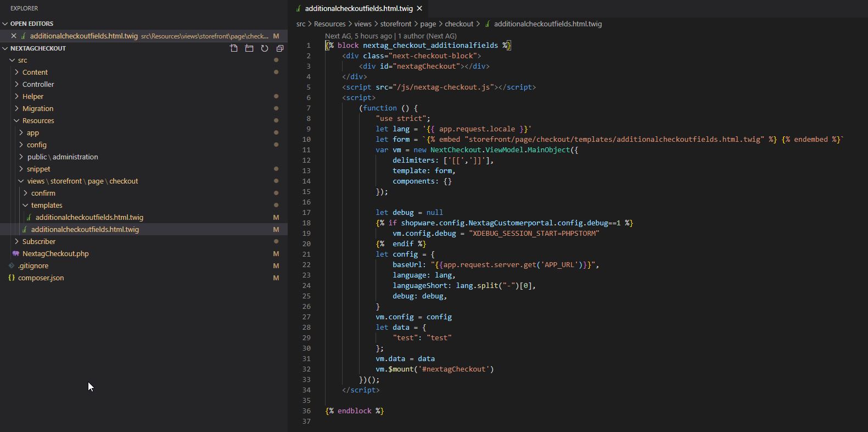This screenshot has height=432, width=868.
Task: Expand the confirm folder
Action: coord(25,193)
